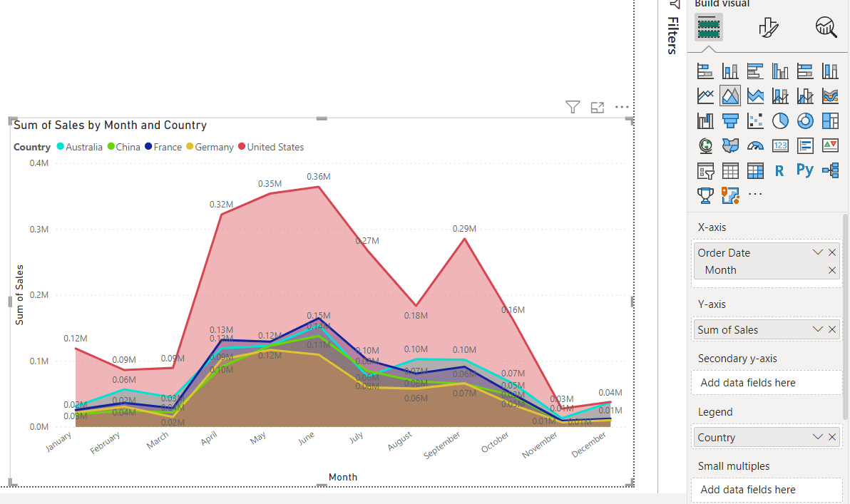Open the Order Date field dropdown
Image resolution: width=850 pixels, height=504 pixels.
point(818,252)
